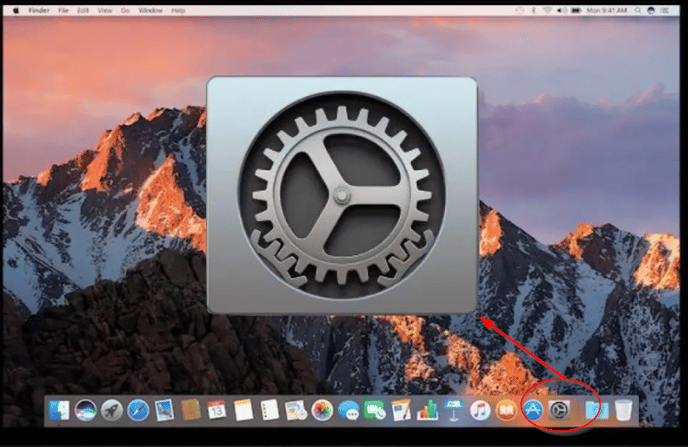Open Pages document icon in dock
Viewport: 688px width, 447px height.
pos(401,411)
